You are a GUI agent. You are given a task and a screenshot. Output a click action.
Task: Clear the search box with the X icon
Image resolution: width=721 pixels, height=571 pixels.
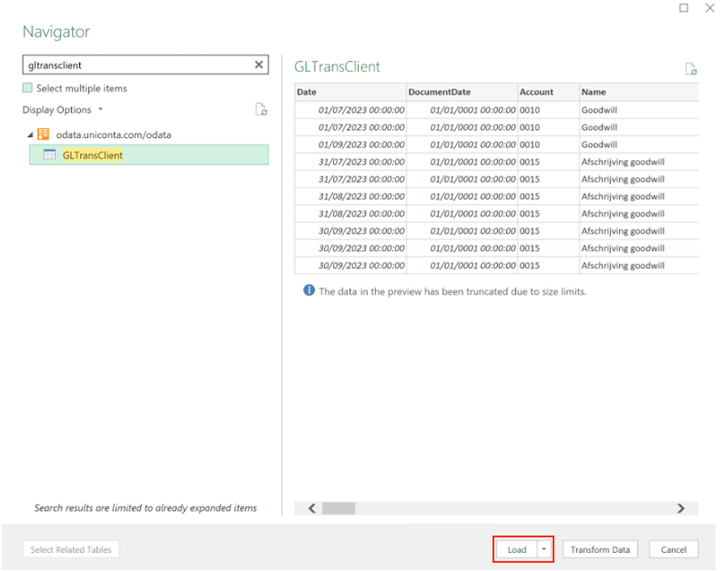[259, 65]
